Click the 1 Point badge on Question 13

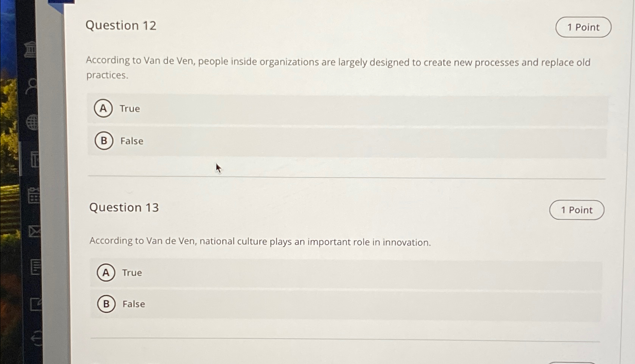pos(576,210)
